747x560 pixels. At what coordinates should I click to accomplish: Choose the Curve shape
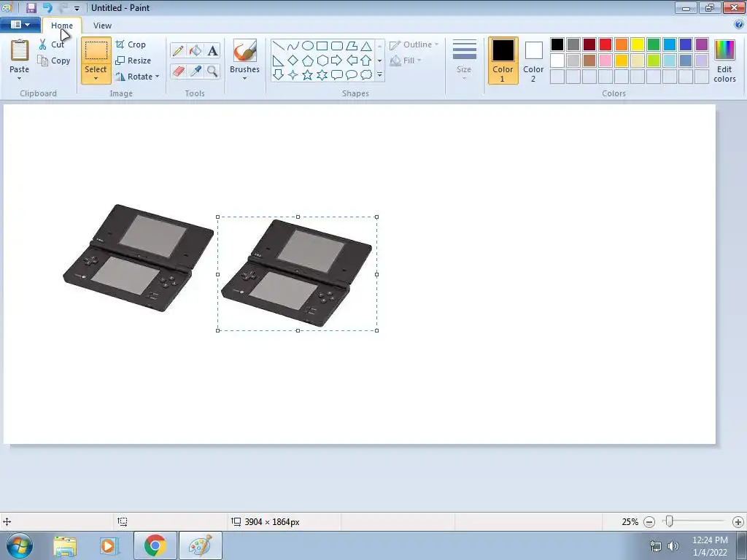293,46
